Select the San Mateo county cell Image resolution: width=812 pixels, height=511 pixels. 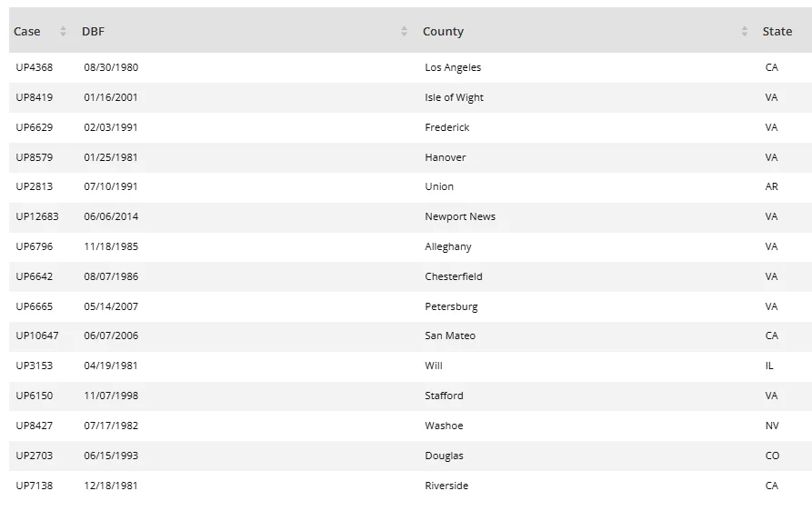pos(450,336)
